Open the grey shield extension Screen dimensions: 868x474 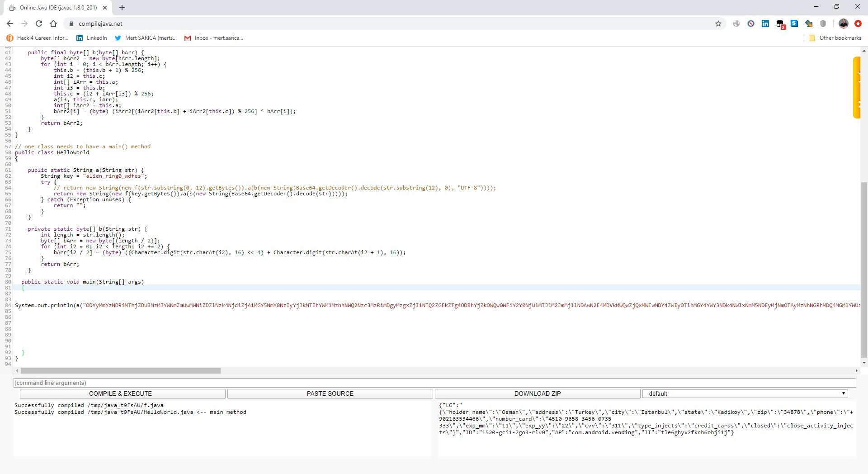click(823, 24)
